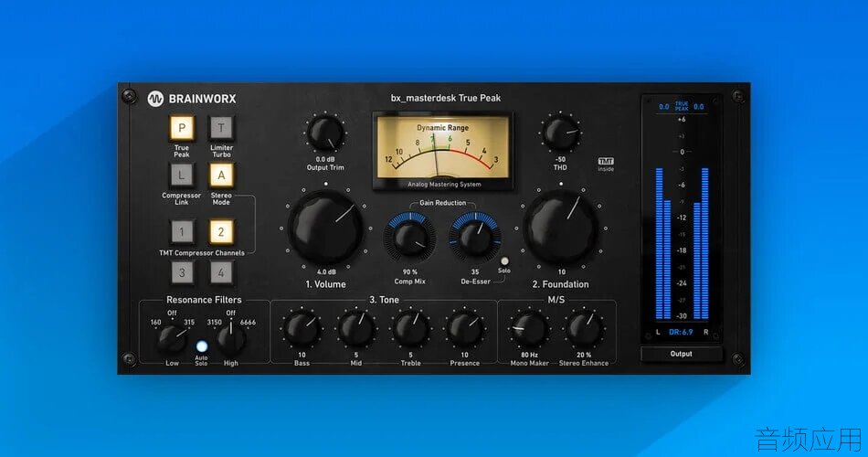Click the 0.0 dB Output Trim value
This screenshot has height=457, width=868.
(x=325, y=159)
